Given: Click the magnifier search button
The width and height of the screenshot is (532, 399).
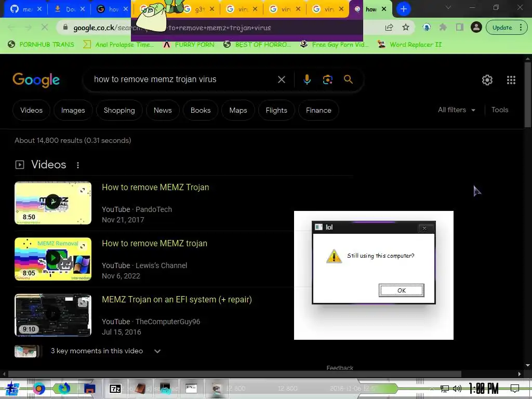Looking at the screenshot, I should (x=348, y=79).
